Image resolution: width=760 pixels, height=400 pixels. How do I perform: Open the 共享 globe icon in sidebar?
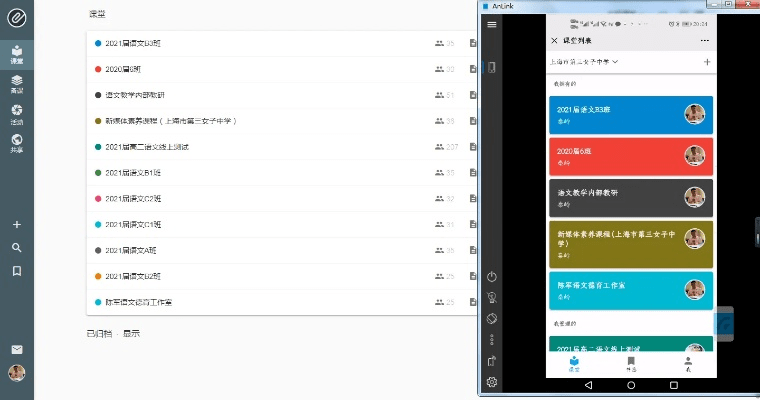click(16, 143)
